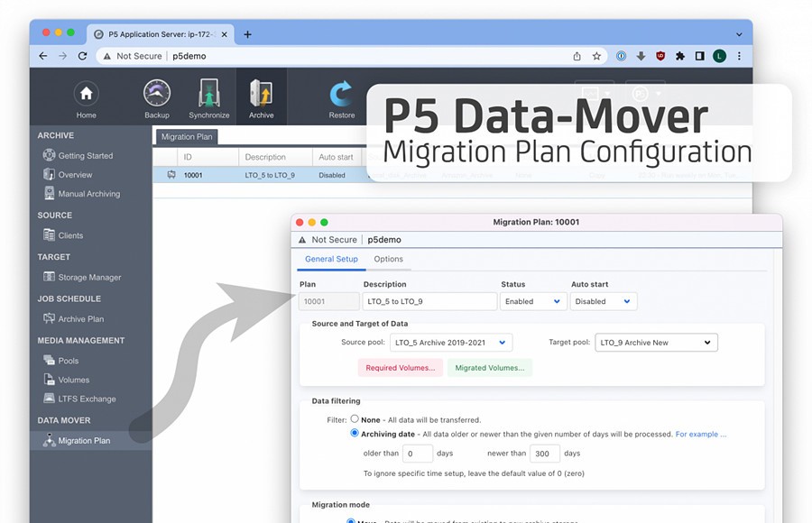Screen dimensions: 812x523
Task: Open a new browser tab
Action: coord(247,34)
